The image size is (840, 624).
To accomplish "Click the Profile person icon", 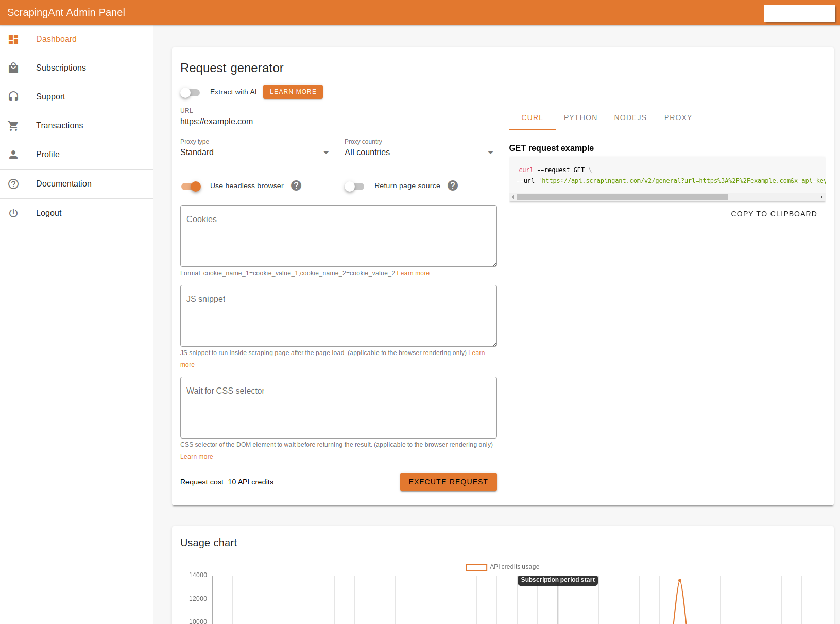I will 13,155.
